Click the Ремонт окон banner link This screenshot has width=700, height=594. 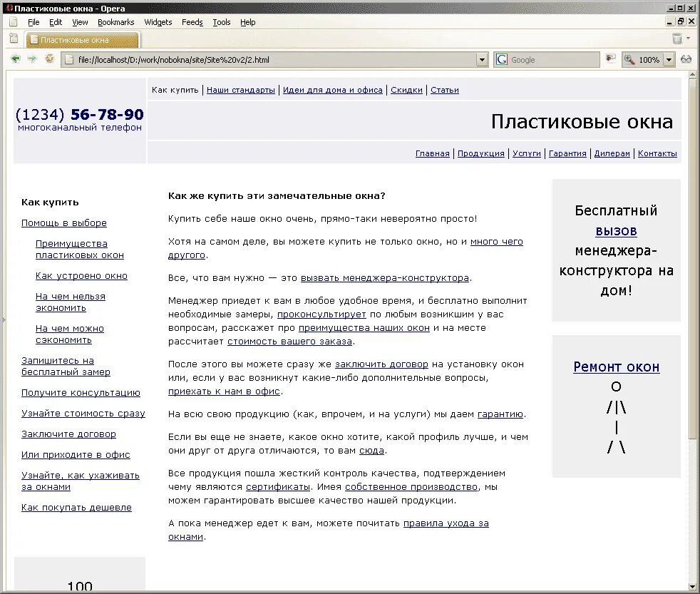tap(616, 367)
